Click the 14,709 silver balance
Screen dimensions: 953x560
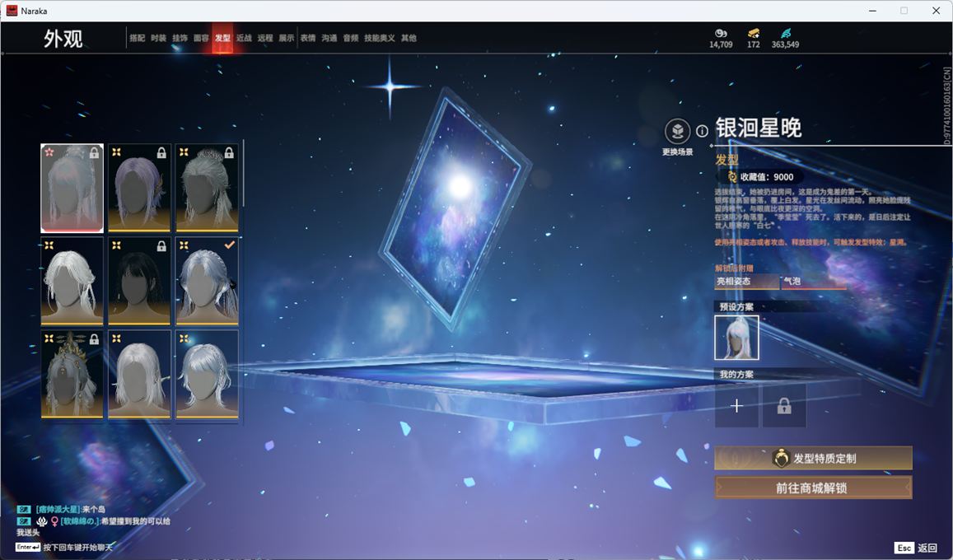(x=721, y=44)
